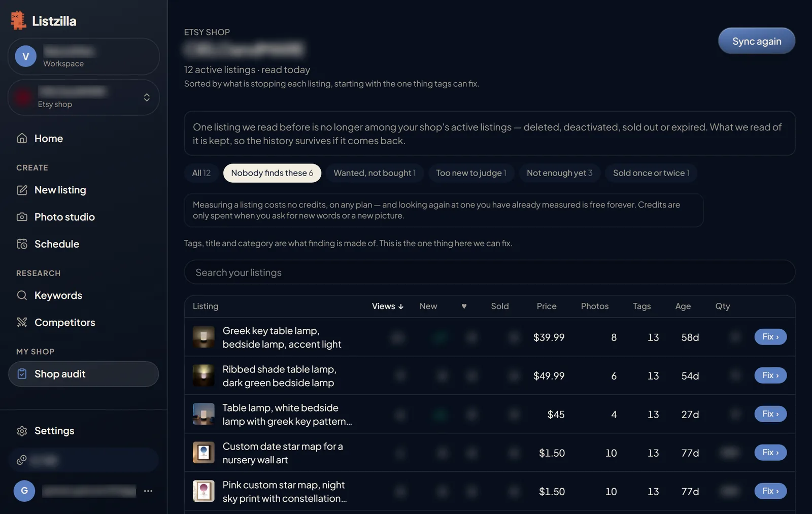812x514 pixels.
Task: Click the Photo studio camera icon
Action: click(22, 217)
